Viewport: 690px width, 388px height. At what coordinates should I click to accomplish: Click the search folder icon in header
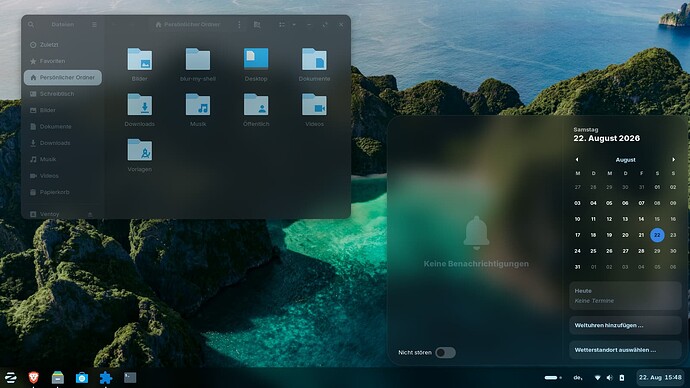point(257,25)
